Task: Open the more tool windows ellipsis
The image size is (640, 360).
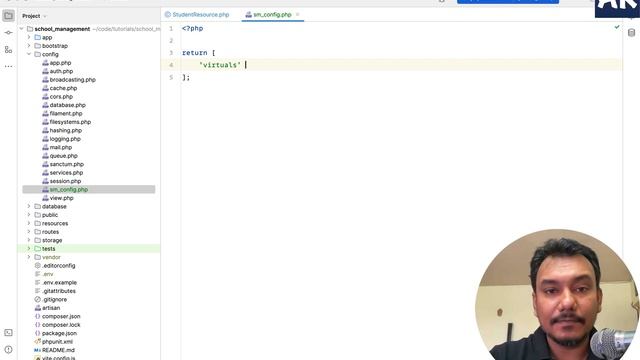Action: pyautogui.click(x=8, y=66)
